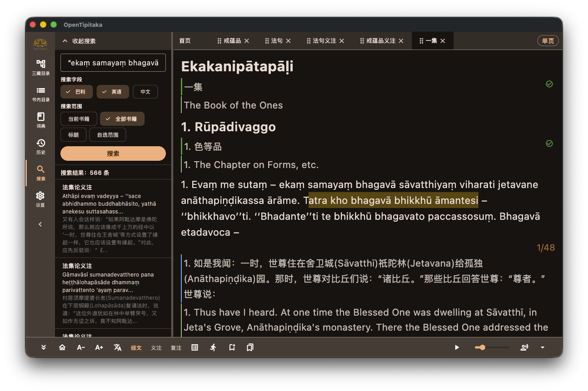Open first 法集论义注 result starting Athāpi evaṃ
This screenshot has width=588, height=391.
113,219
